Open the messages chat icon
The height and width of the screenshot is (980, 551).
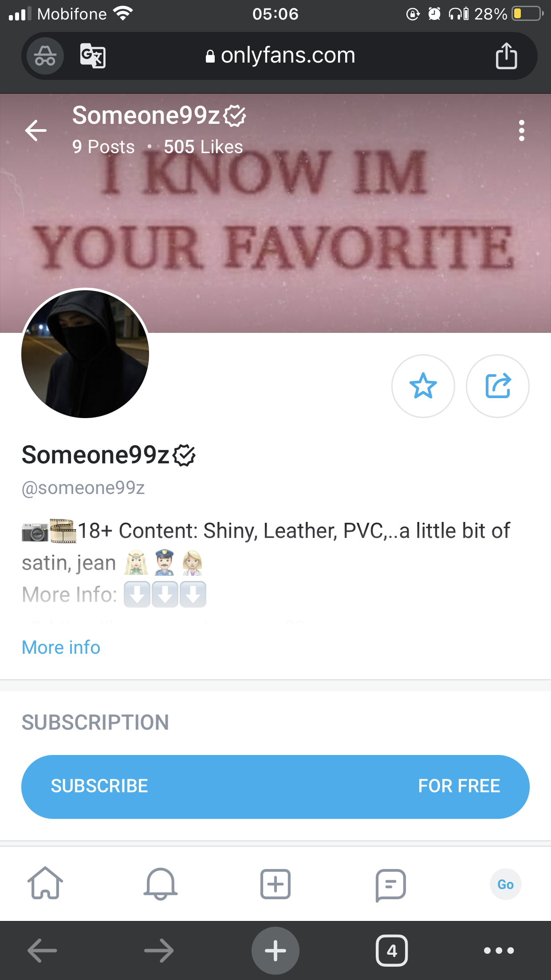pyautogui.click(x=390, y=885)
